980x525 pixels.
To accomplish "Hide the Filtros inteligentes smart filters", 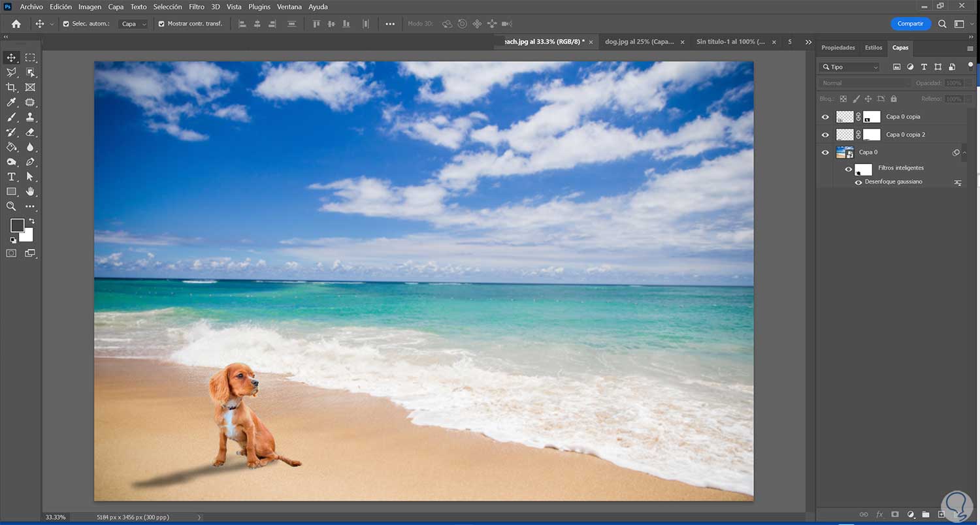I will pyautogui.click(x=849, y=169).
